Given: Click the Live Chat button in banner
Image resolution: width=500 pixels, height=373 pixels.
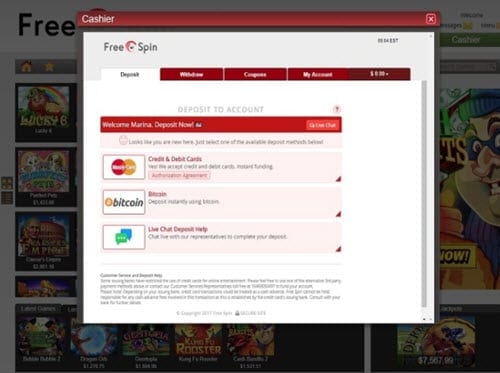Looking at the screenshot, I should pos(322,125).
